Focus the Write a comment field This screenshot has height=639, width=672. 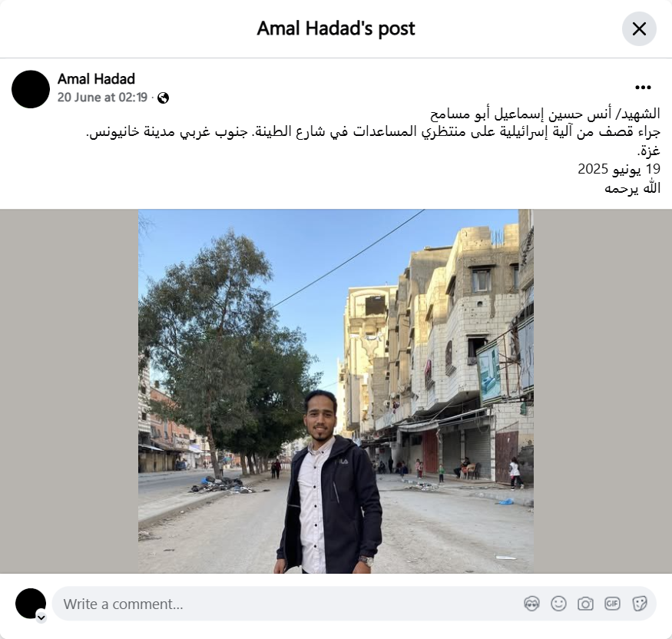pyautogui.click(x=291, y=604)
